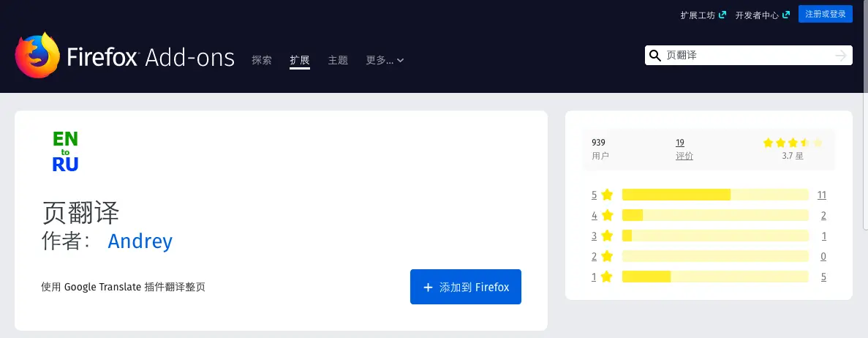Click the 3.7 星 rating text
Image resolution: width=868 pixels, height=338 pixels.
coord(792,156)
